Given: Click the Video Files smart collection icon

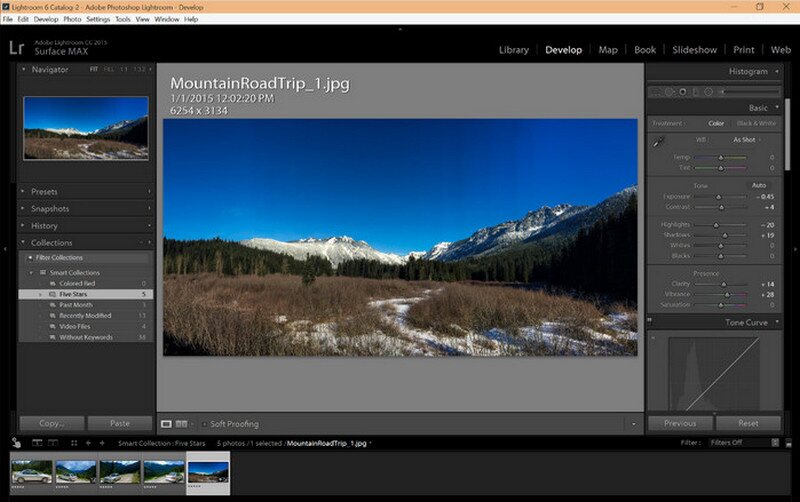Looking at the screenshot, I should pos(53,327).
